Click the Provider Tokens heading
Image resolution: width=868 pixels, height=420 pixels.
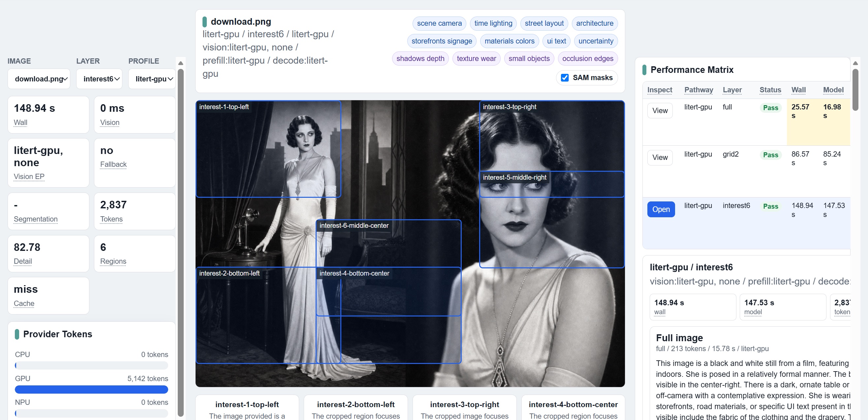point(58,334)
